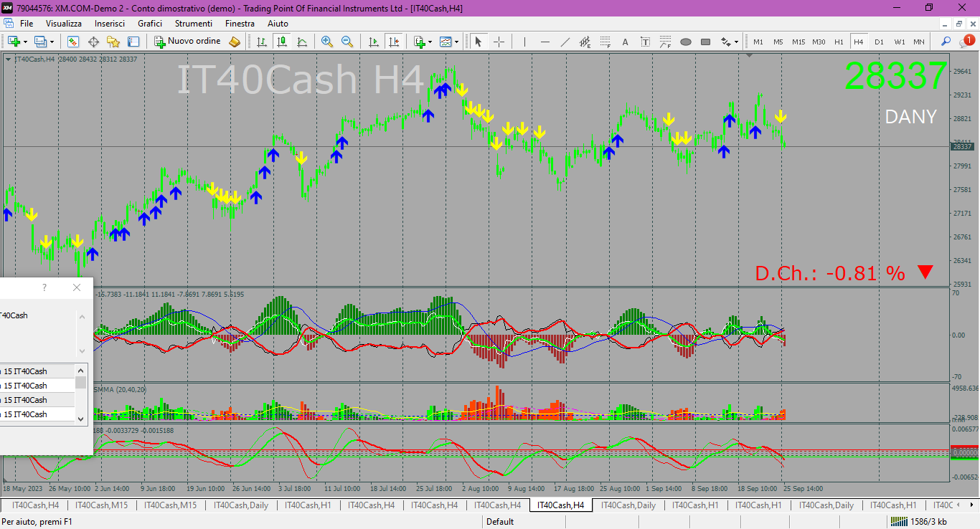Open the search magnifier icon
This screenshot has height=529, width=980.
click(946, 42)
